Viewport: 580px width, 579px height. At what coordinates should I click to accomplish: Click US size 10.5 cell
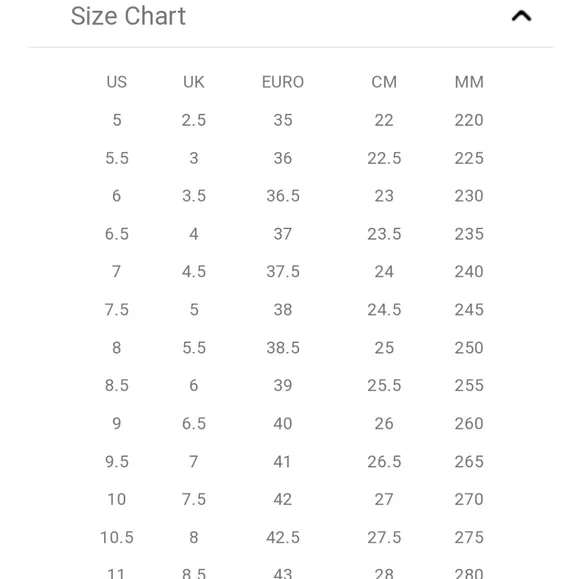click(117, 538)
